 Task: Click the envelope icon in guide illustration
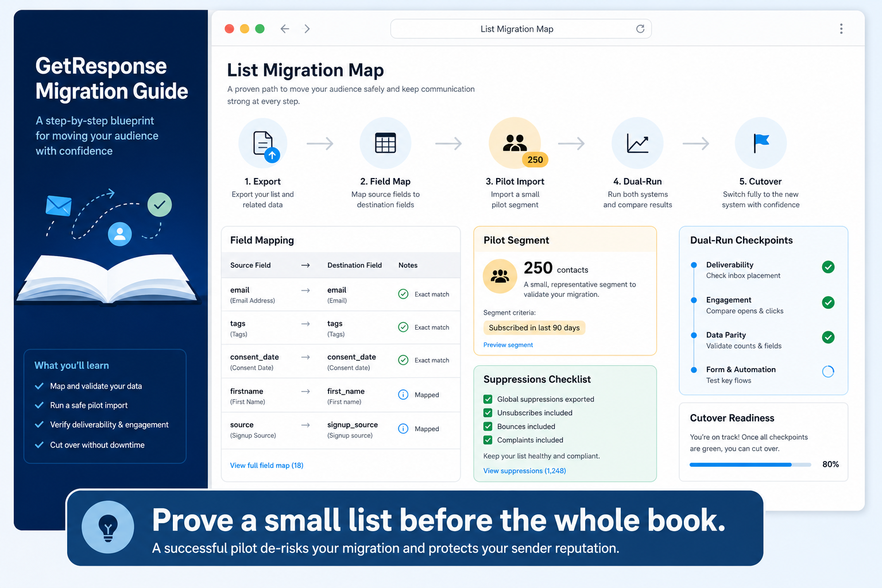click(59, 206)
